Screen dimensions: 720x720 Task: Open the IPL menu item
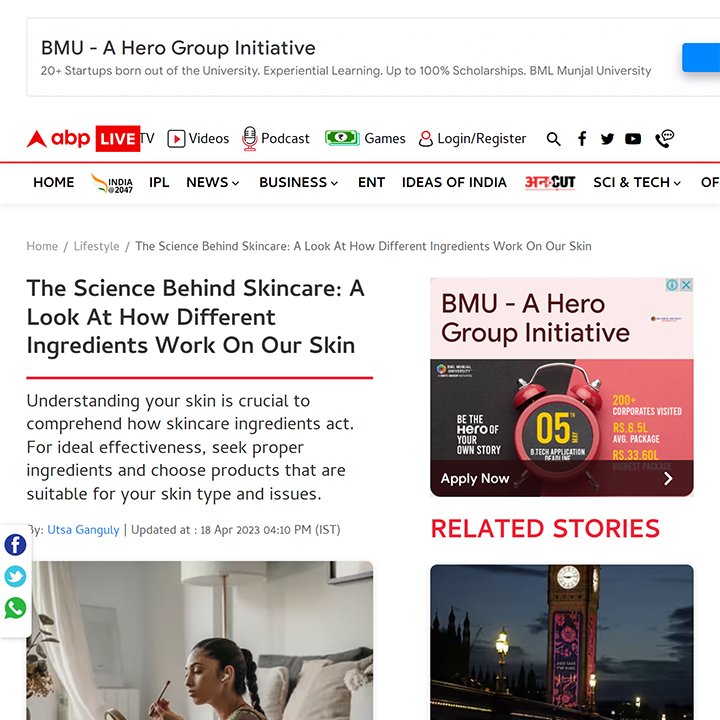159,182
